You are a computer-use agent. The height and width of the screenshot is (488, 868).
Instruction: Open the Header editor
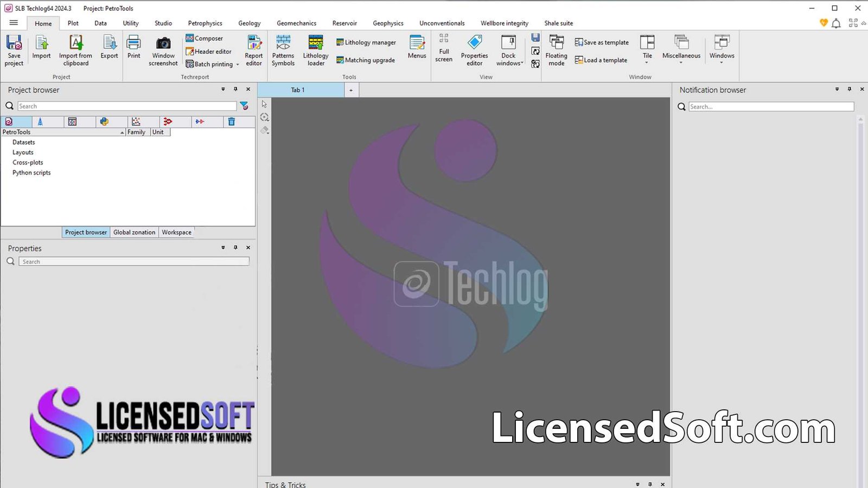[x=208, y=52]
